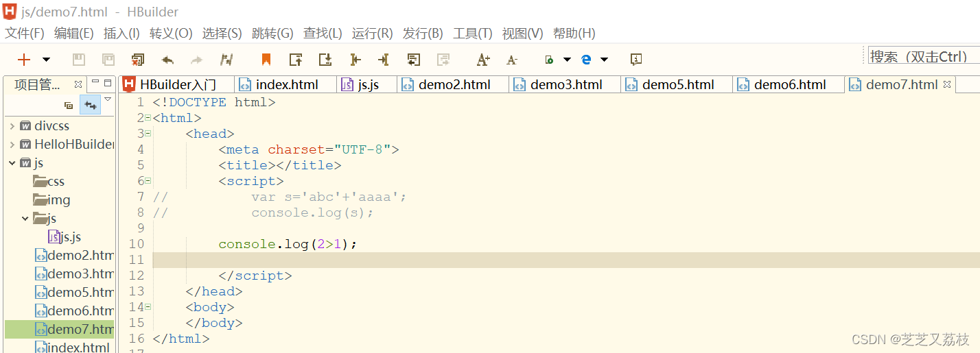The height and width of the screenshot is (353, 980).
Task: Select js.js in project tree
Action: coord(65,237)
